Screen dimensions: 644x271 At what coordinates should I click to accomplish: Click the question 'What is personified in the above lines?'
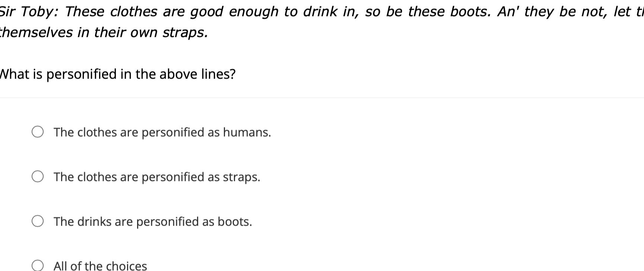(117, 74)
